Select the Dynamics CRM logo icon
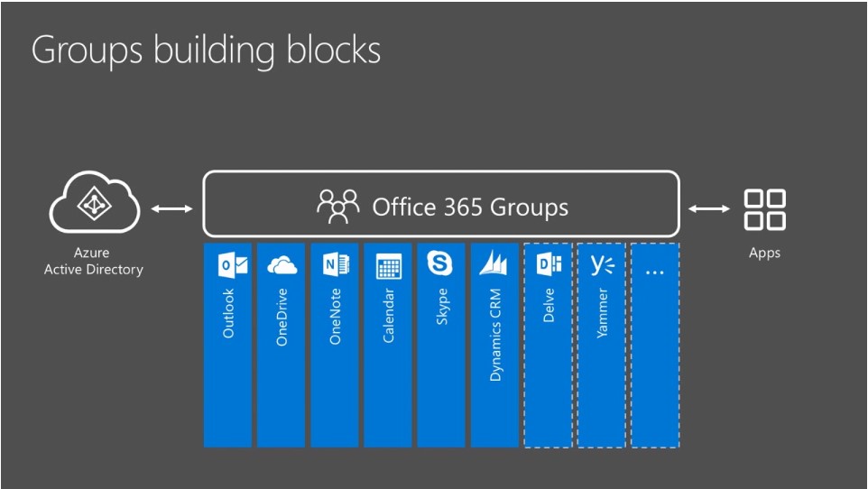This screenshot has width=868, height=489. (x=494, y=263)
